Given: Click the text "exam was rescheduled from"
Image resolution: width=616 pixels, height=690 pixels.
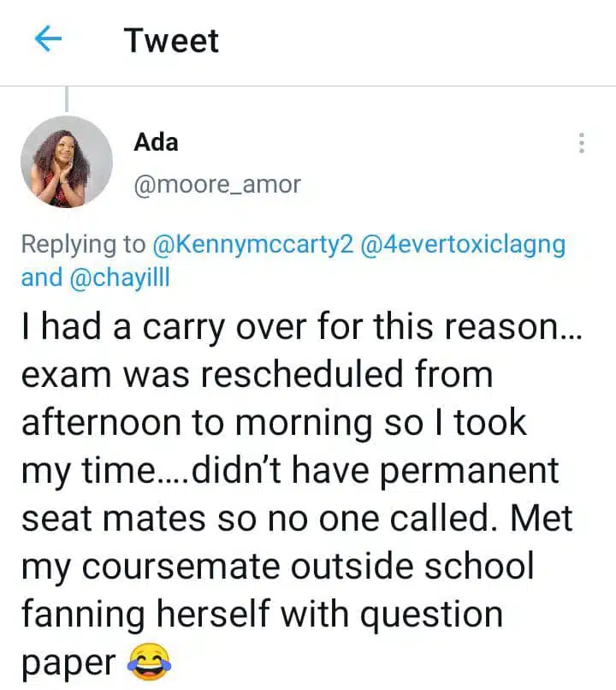Looking at the screenshot, I should [x=257, y=375].
